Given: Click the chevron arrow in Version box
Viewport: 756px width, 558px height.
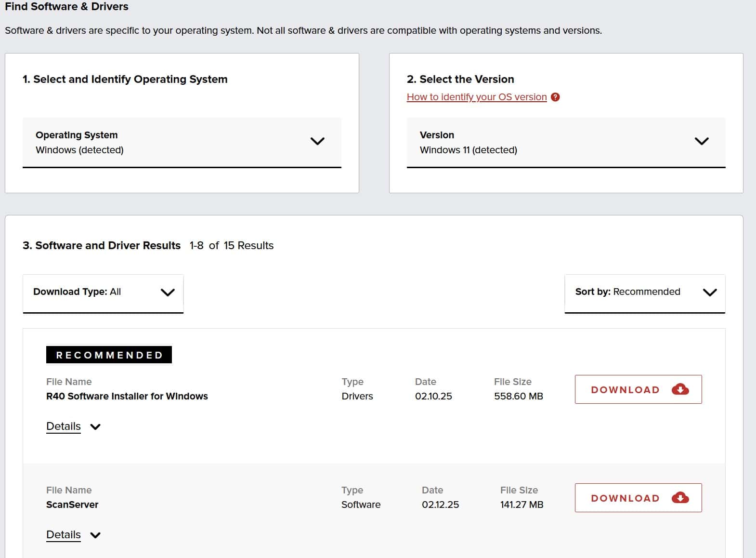Looking at the screenshot, I should [702, 141].
